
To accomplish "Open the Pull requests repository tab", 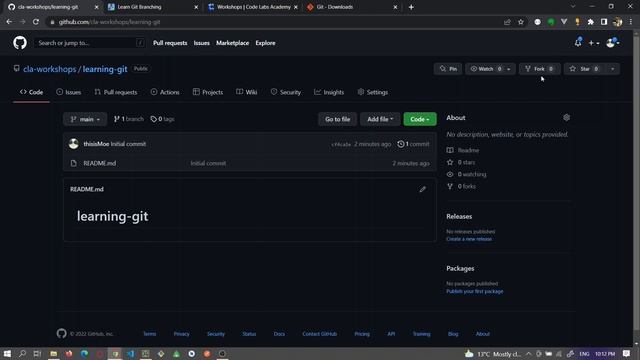I will click(116, 92).
